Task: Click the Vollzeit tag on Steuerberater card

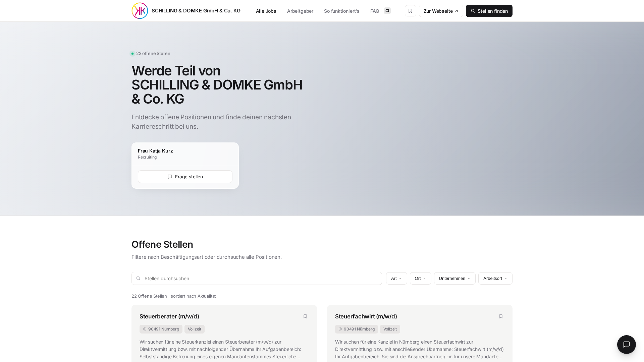Action: pyautogui.click(x=195, y=329)
